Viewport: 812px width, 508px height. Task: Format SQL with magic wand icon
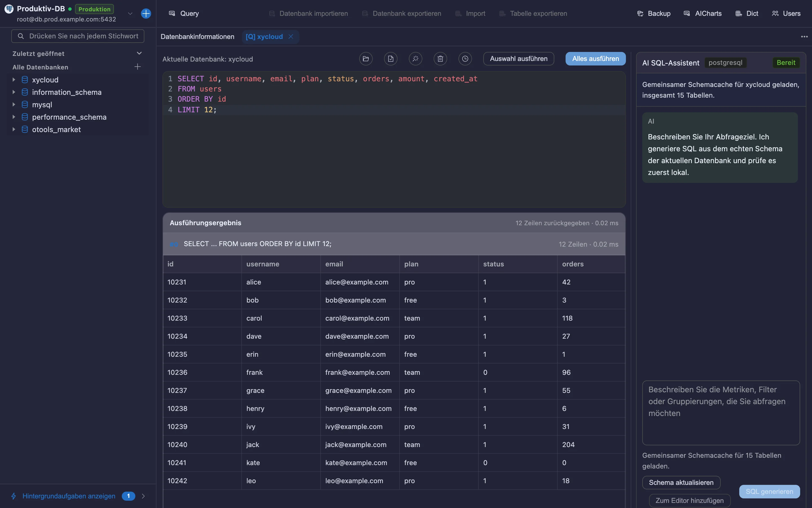pyautogui.click(x=415, y=59)
